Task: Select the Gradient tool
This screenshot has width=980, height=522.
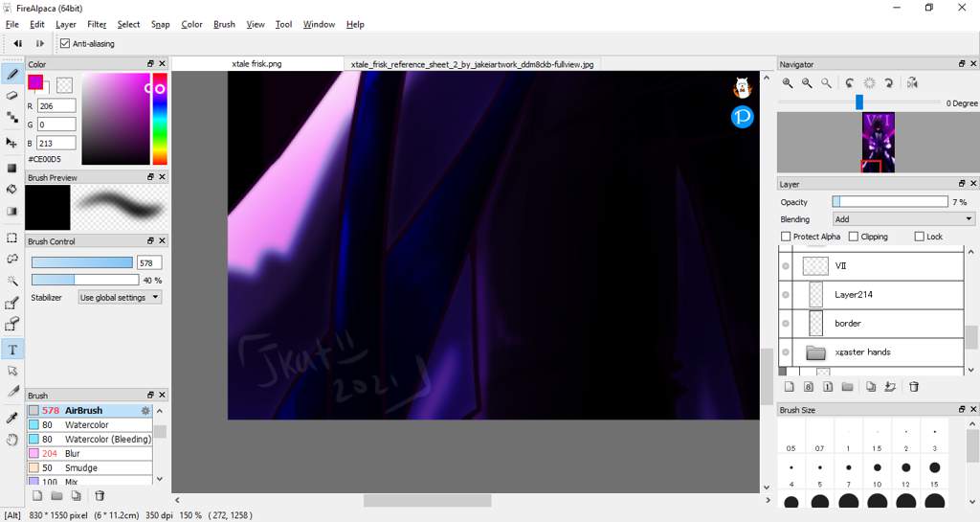Action: [11, 212]
